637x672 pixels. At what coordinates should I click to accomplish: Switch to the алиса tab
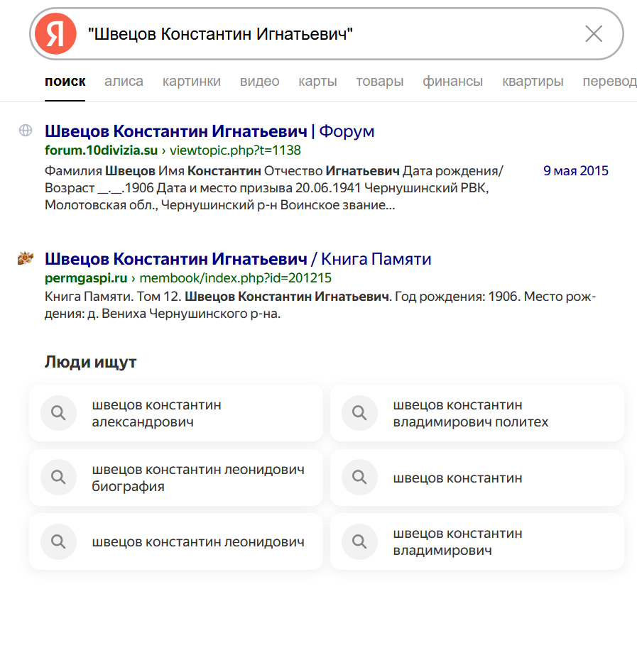tap(124, 81)
